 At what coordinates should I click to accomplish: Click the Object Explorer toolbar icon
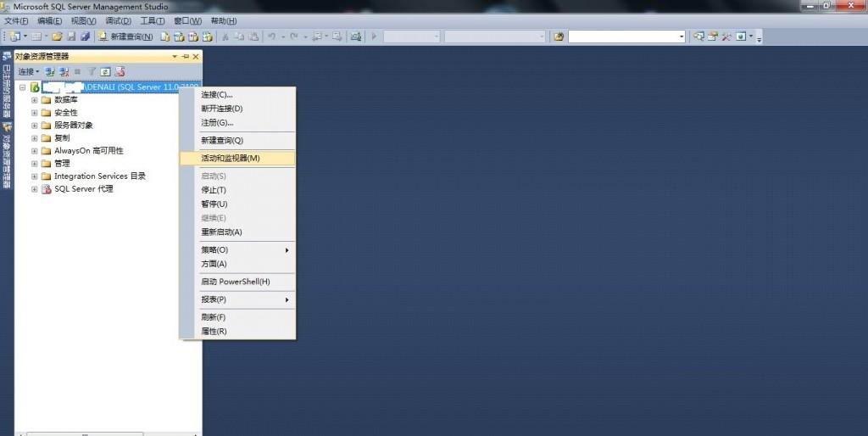698,36
